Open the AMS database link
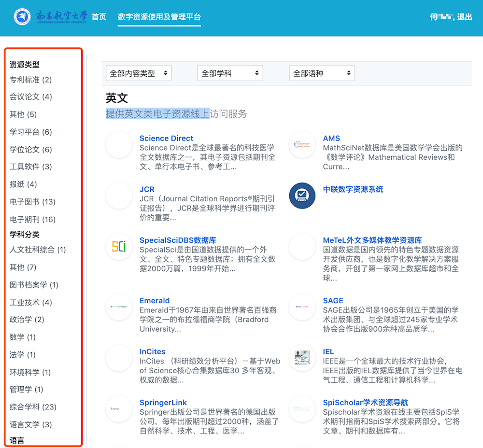Viewport: 483px width, 448px height. (x=331, y=138)
